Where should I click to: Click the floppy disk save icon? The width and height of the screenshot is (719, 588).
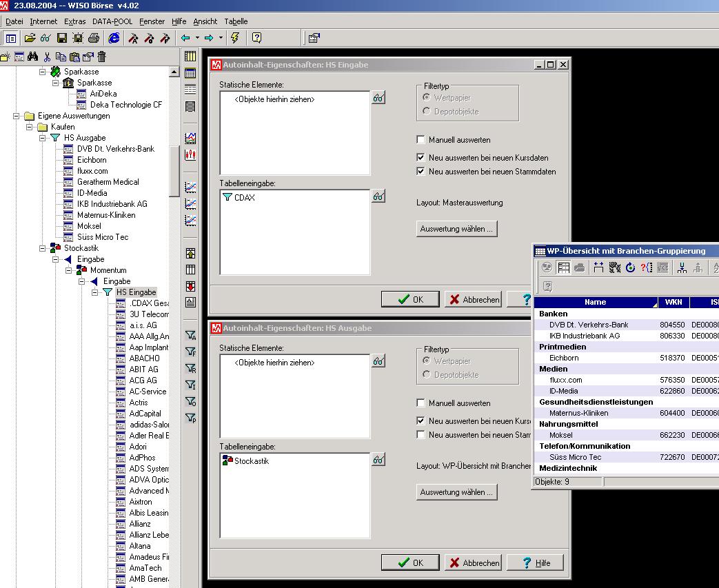click(x=62, y=38)
